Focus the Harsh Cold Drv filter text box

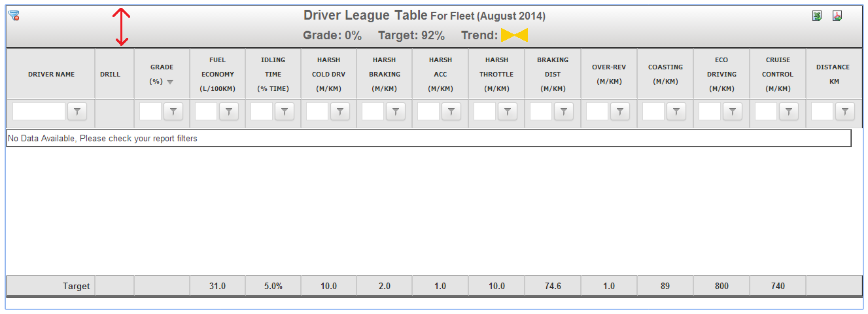(x=317, y=112)
